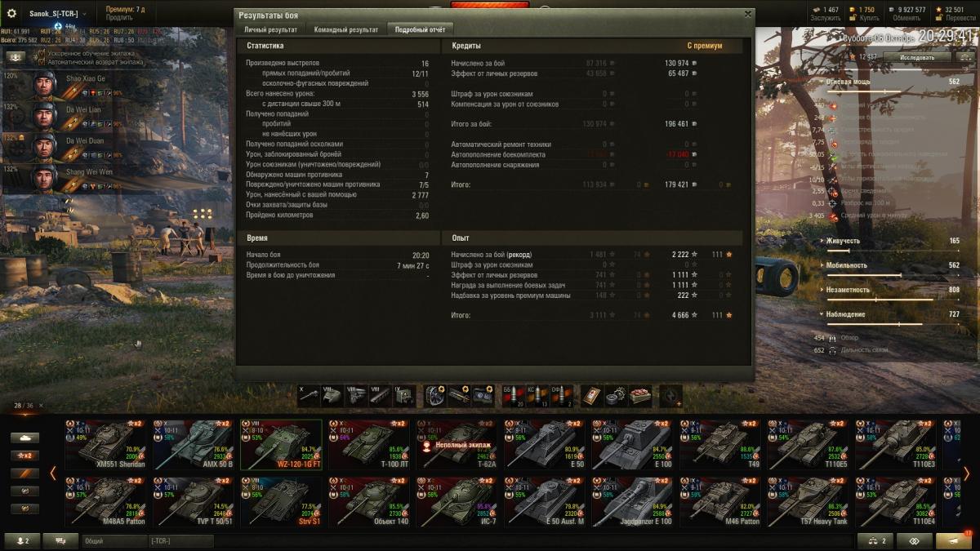The height and width of the screenshot is (551, 980).
Task: Click Обменять credits button
Action: coord(906,18)
